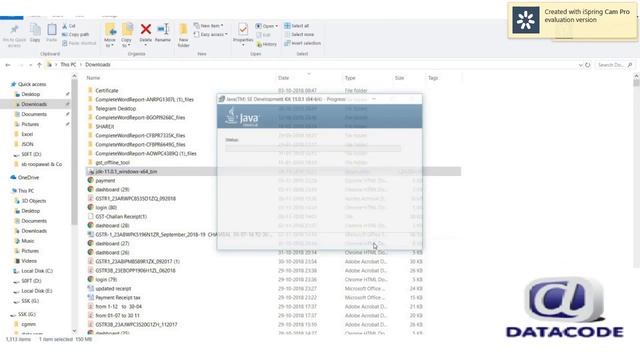This screenshot has width=640, height=360.
Task: Click the History option
Action: click(x=267, y=44)
